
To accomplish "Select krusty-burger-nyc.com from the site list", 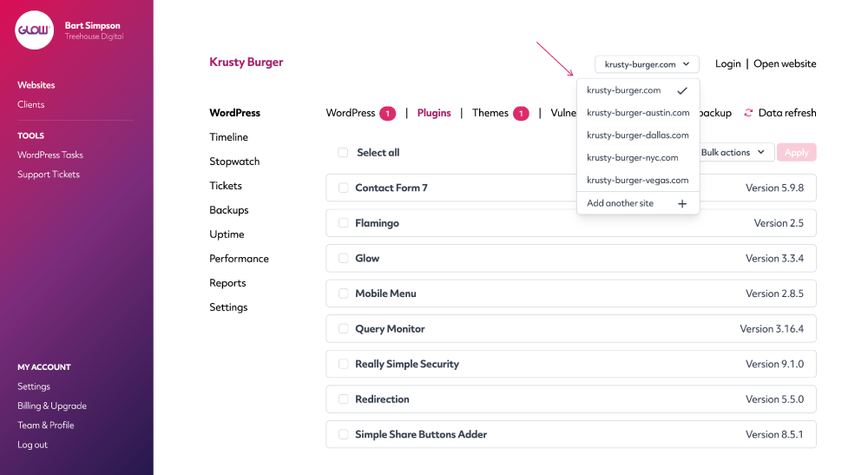I will tap(632, 158).
